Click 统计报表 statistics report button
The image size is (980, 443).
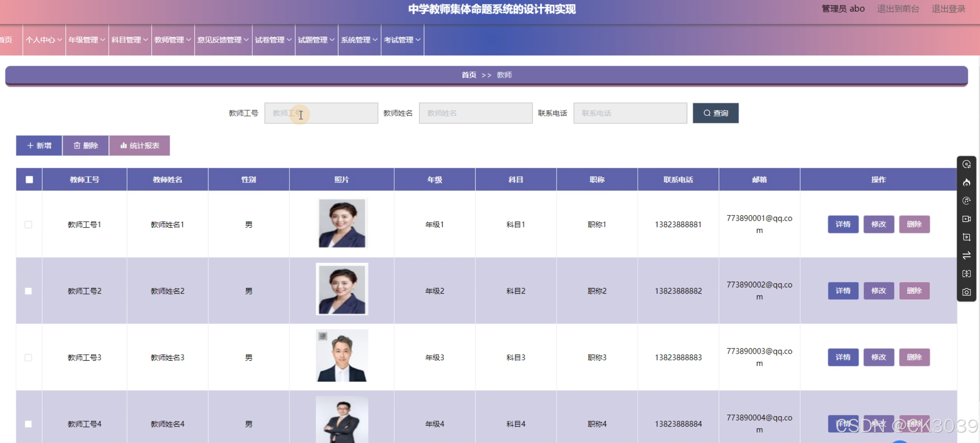[x=140, y=146]
